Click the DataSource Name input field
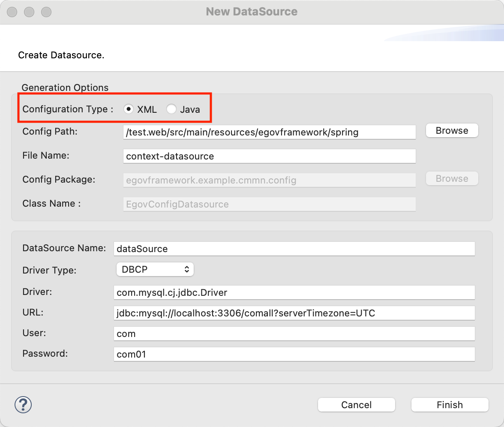The height and width of the screenshot is (427, 504). point(294,249)
